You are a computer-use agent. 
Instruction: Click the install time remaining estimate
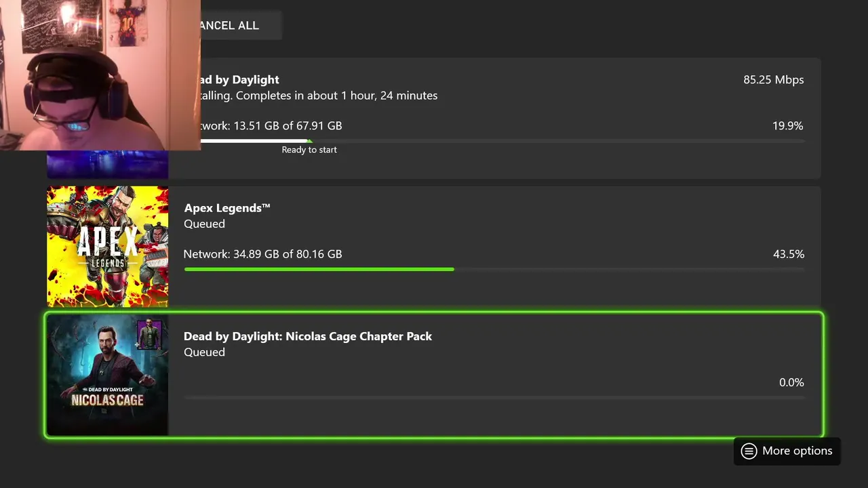(x=319, y=96)
